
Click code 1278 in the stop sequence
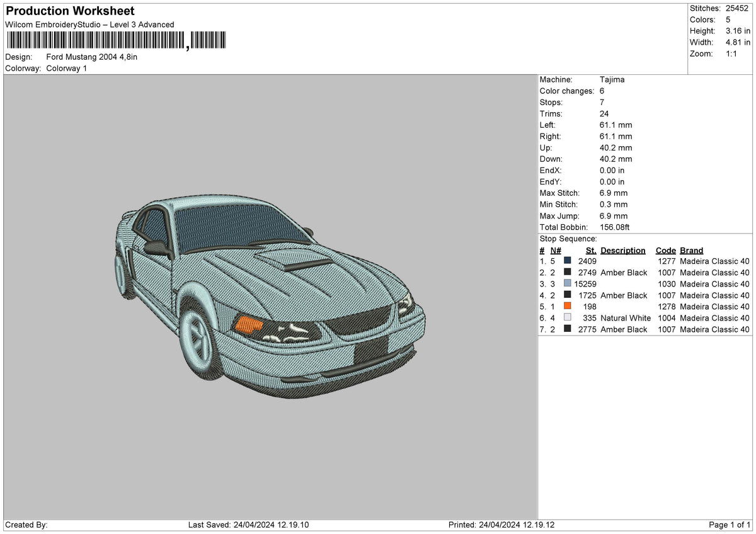coord(667,306)
